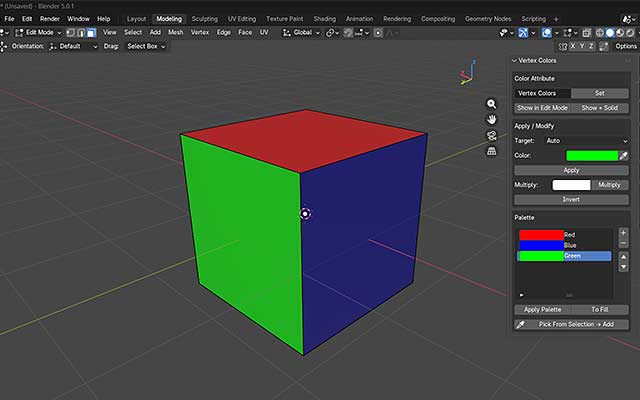Expand palette list filter triangle
The width and height of the screenshot is (640, 400).
pyautogui.click(x=521, y=295)
